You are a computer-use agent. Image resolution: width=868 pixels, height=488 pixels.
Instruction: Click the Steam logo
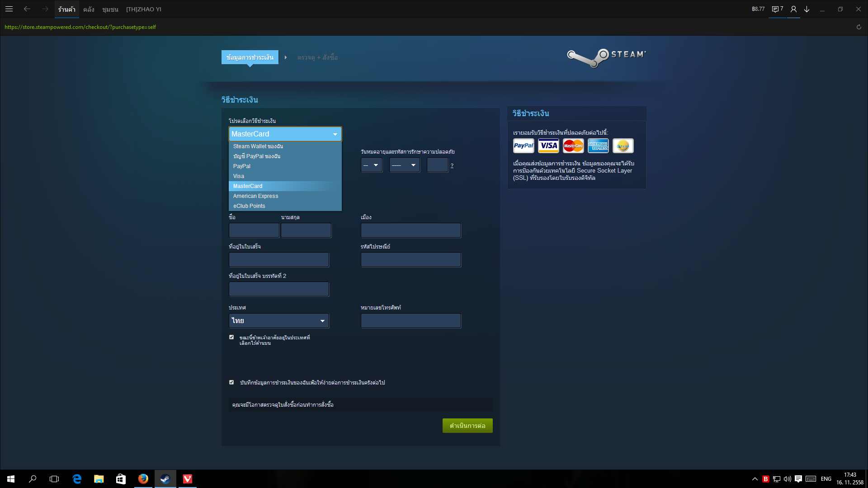[606, 58]
